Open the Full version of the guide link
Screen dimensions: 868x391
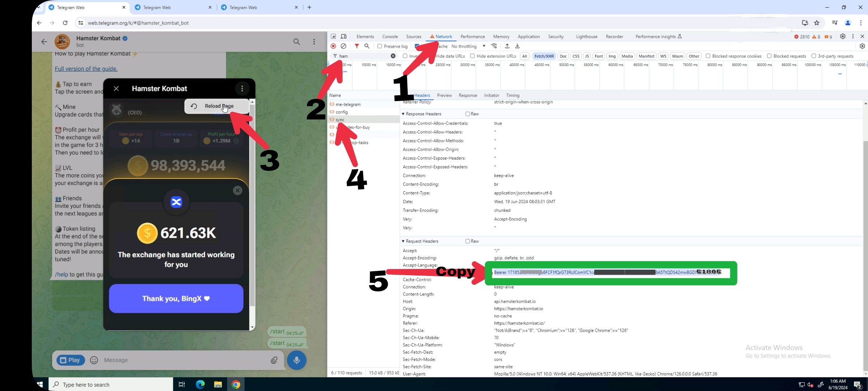click(86, 69)
